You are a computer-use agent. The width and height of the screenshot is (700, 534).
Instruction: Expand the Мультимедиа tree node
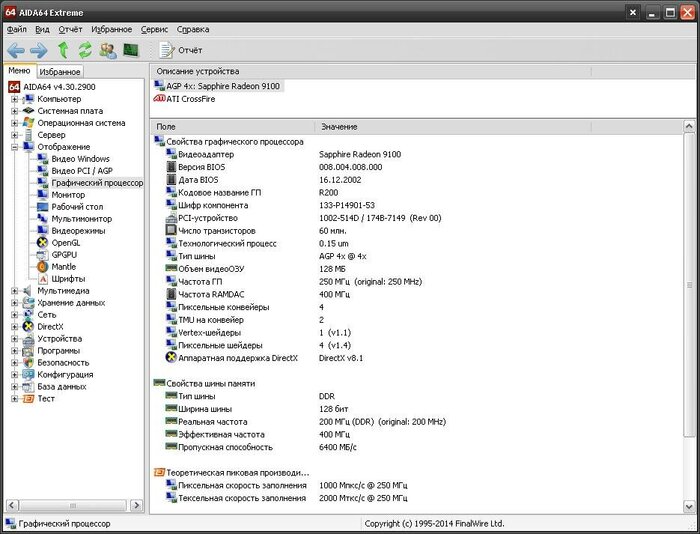tap(15, 291)
